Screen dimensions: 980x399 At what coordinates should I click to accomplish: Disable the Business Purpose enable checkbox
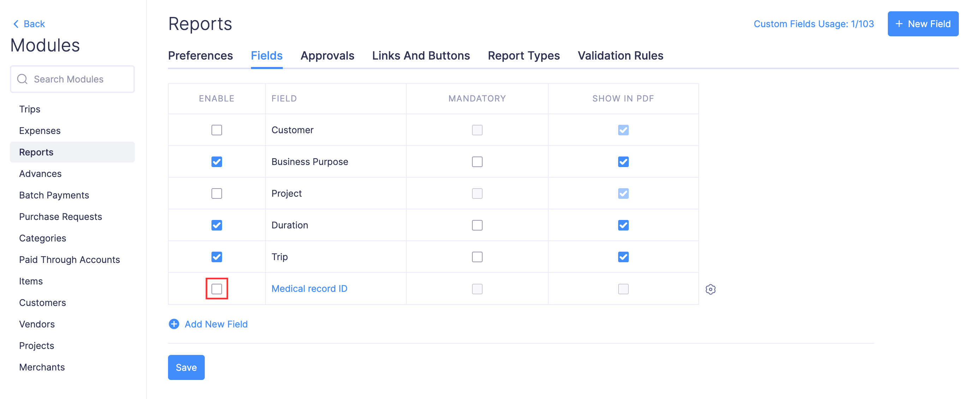216,162
